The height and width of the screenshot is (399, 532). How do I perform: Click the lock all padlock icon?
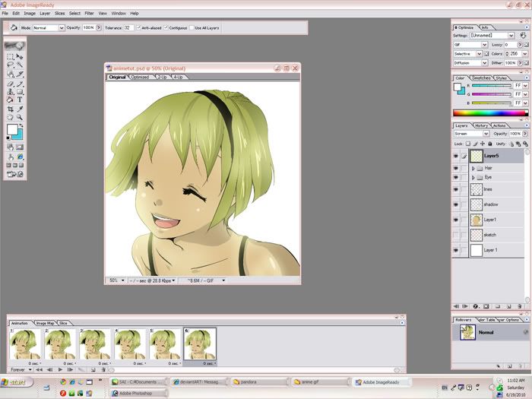[490, 144]
